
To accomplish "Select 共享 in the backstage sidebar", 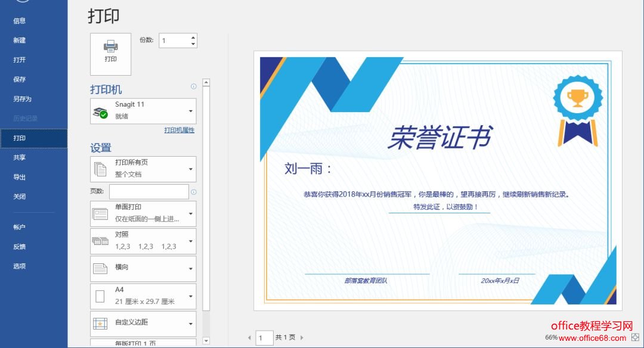I will [x=33, y=157].
